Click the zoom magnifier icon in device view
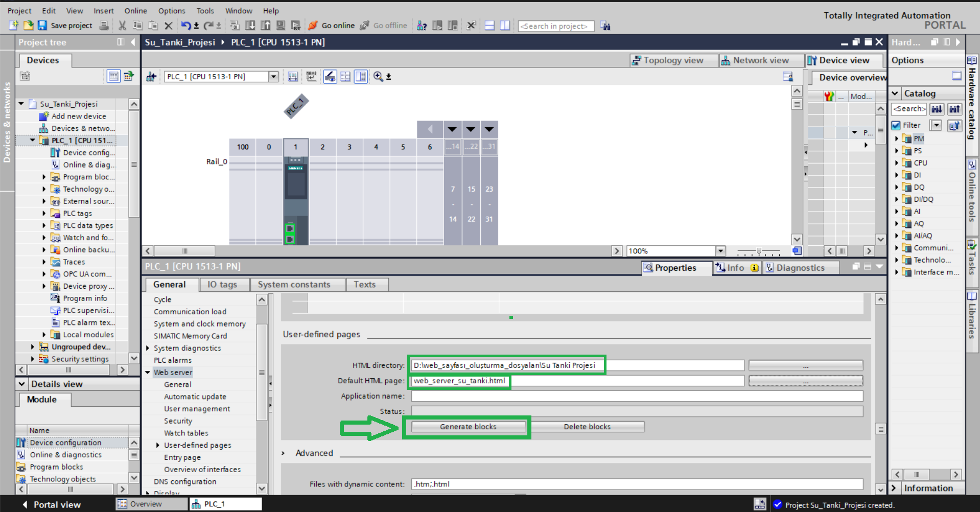Image resolution: width=980 pixels, height=512 pixels. tap(378, 77)
